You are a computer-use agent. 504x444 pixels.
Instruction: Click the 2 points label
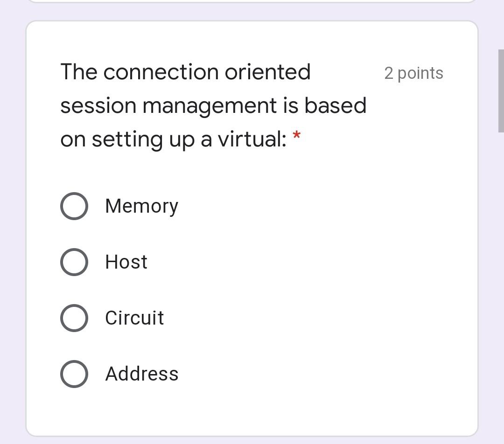tap(413, 73)
